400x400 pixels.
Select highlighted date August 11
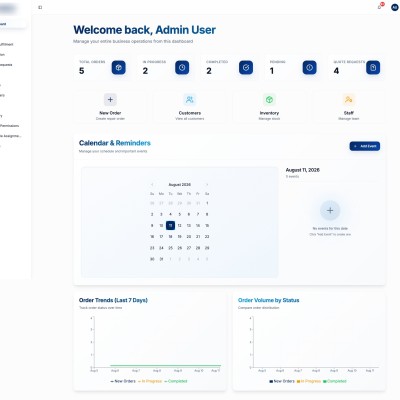(170, 226)
